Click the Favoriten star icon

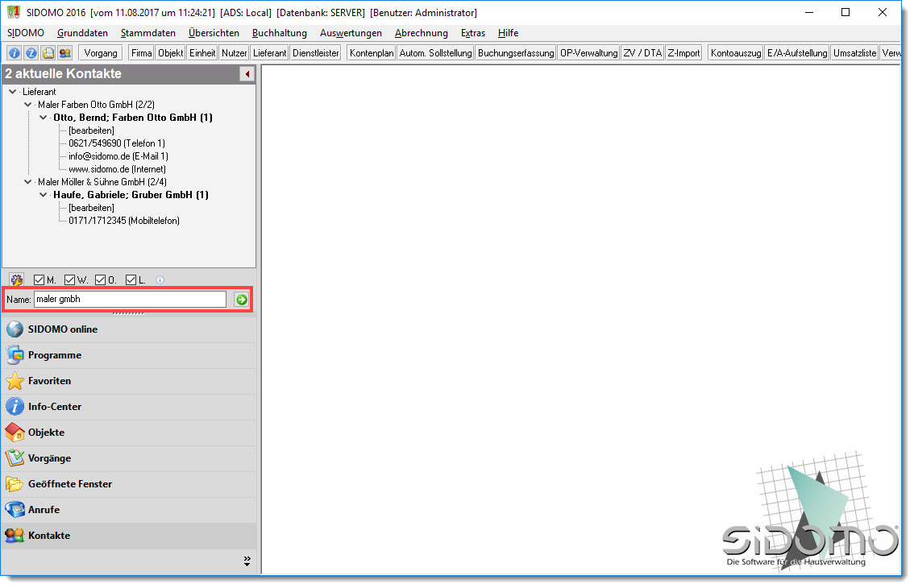point(15,380)
